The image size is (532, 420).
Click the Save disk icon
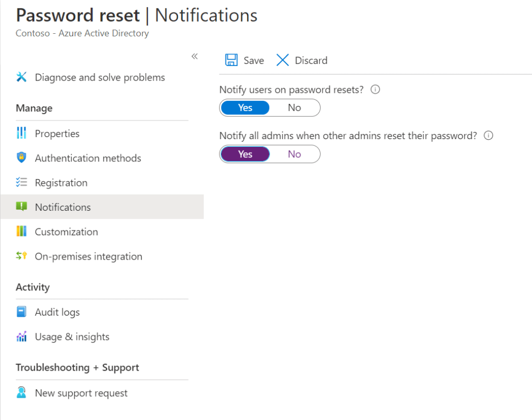[231, 60]
